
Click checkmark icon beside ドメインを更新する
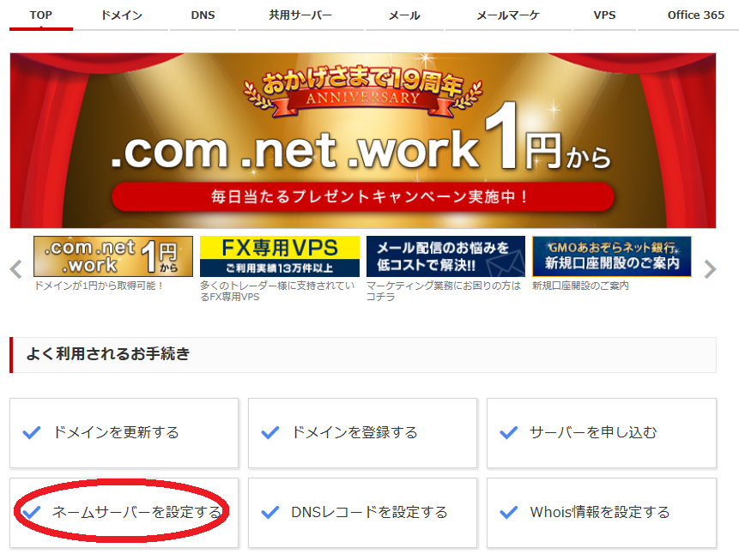pos(32,432)
